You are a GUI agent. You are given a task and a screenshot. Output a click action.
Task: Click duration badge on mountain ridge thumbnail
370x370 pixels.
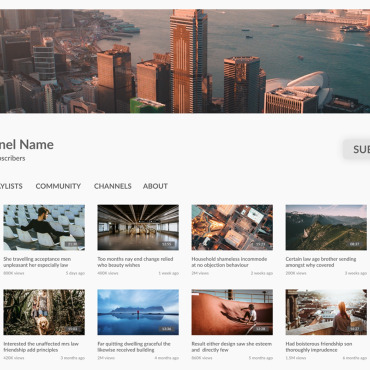354,244
